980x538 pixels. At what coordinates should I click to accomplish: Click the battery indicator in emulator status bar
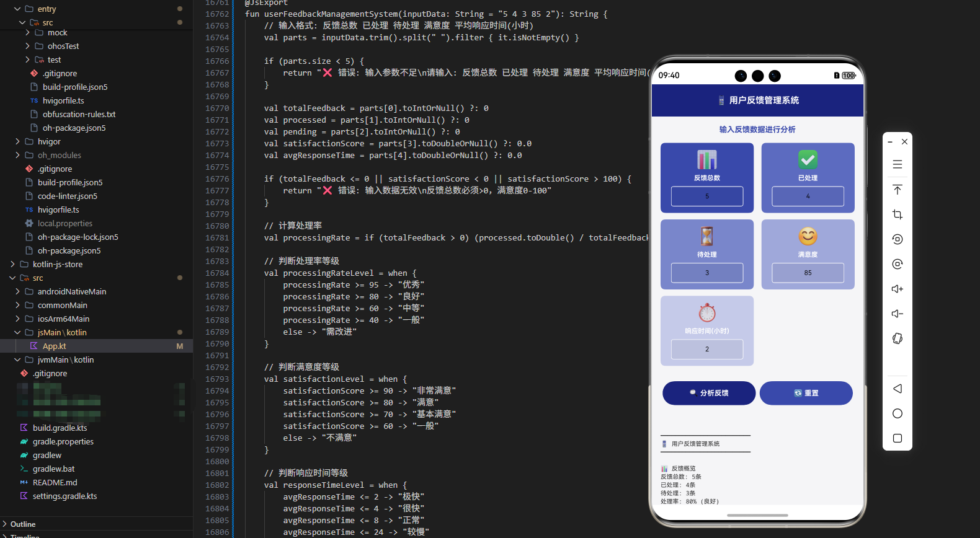click(849, 76)
